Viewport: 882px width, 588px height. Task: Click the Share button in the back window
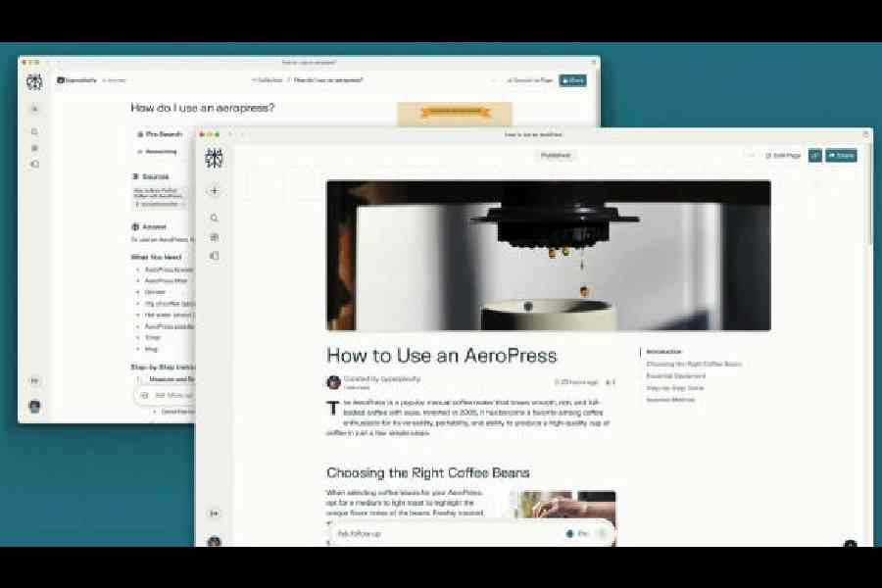572,80
